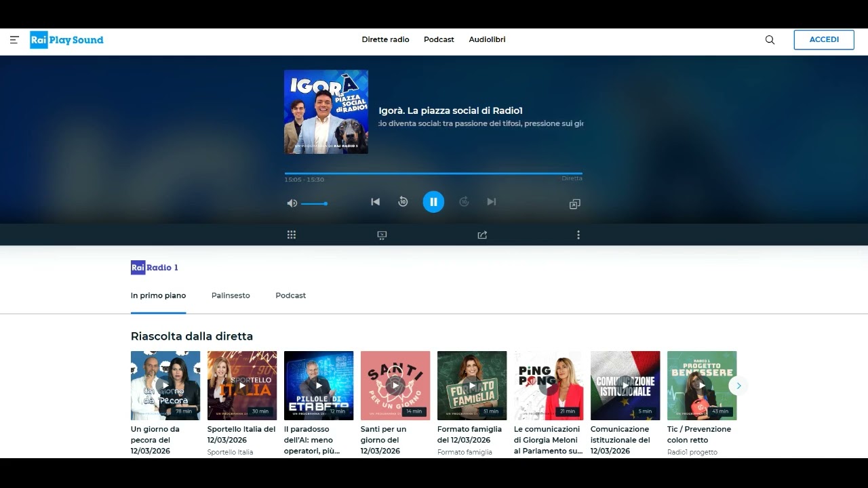Viewport: 868px width, 488px height.
Task: Play Sportello Italia thumbnail
Action: tap(242, 386)
